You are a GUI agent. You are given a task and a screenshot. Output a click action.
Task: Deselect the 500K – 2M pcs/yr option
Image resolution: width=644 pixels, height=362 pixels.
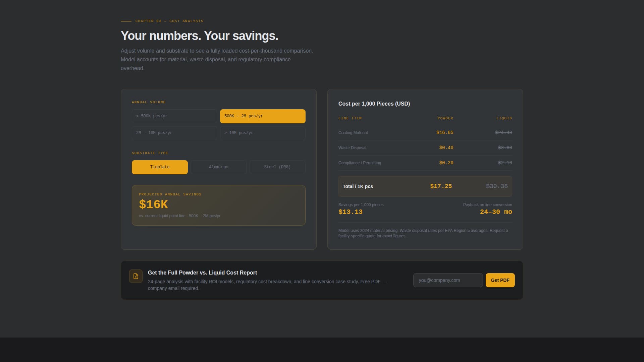pos(263,116)
